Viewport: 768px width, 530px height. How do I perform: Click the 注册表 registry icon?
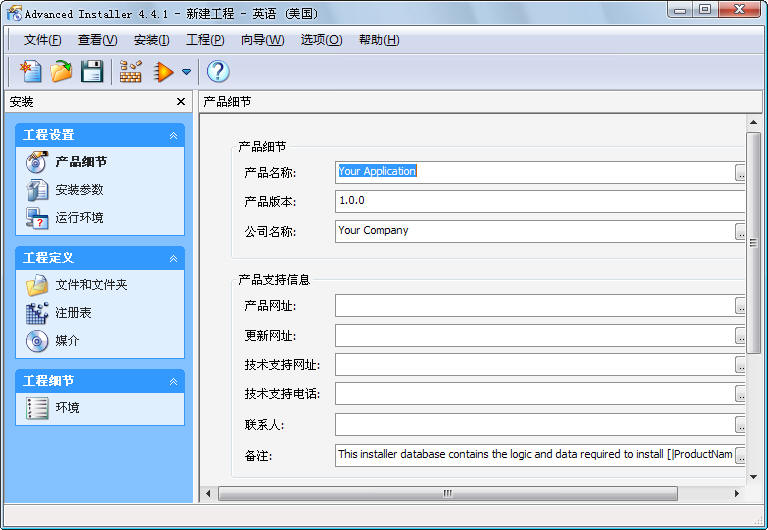click(x=37, y=313)
